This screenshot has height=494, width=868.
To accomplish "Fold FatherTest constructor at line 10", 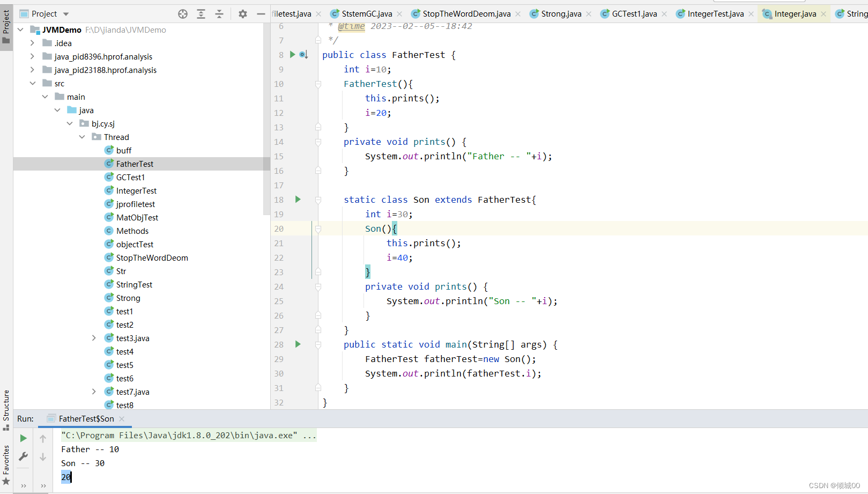I will click(x=318, y=84).
